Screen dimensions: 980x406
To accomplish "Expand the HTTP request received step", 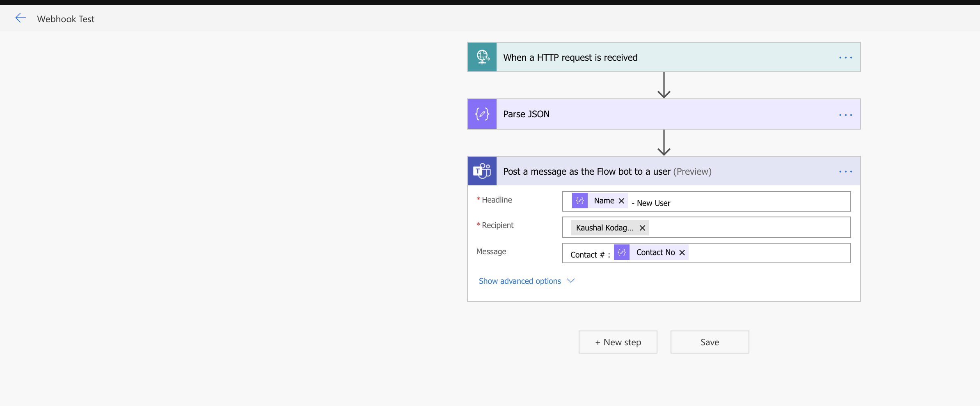I will [x=657, y=57].
